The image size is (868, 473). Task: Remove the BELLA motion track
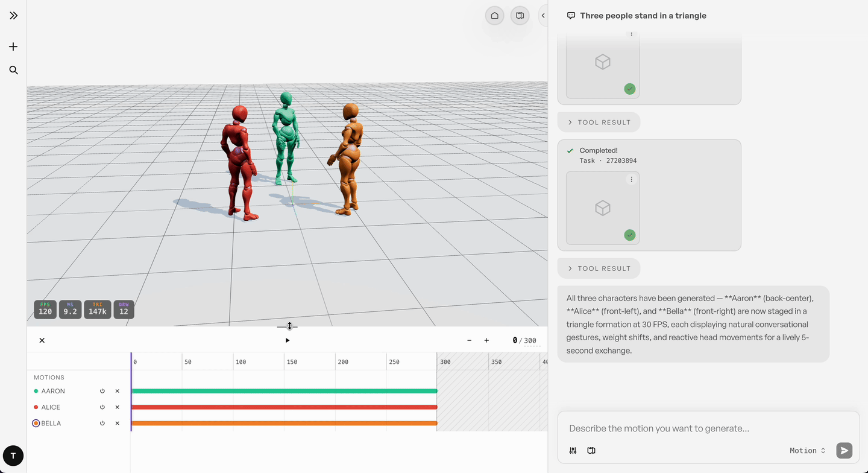coord(118,424)
